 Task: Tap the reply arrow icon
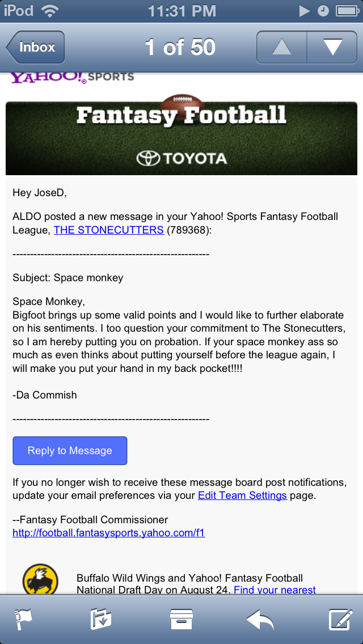click(260, 619)
